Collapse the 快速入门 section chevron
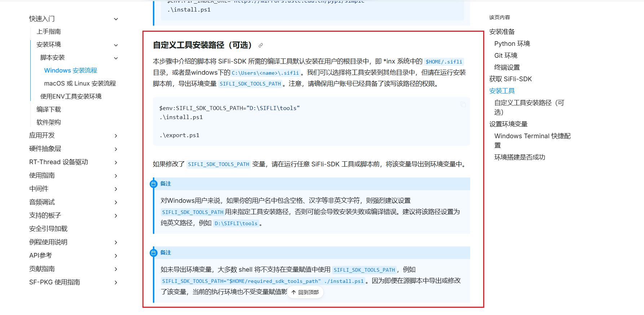 pos(116,19)
